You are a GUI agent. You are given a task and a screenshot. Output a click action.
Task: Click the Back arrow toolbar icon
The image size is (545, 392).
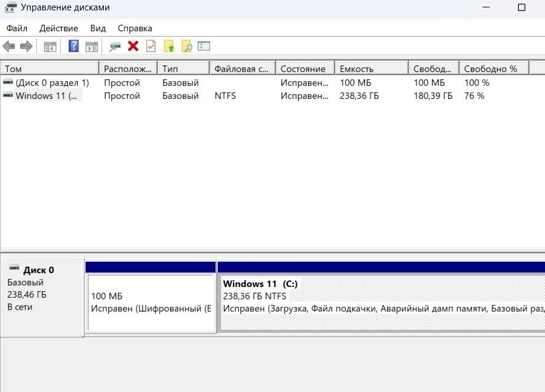(9, 46)
